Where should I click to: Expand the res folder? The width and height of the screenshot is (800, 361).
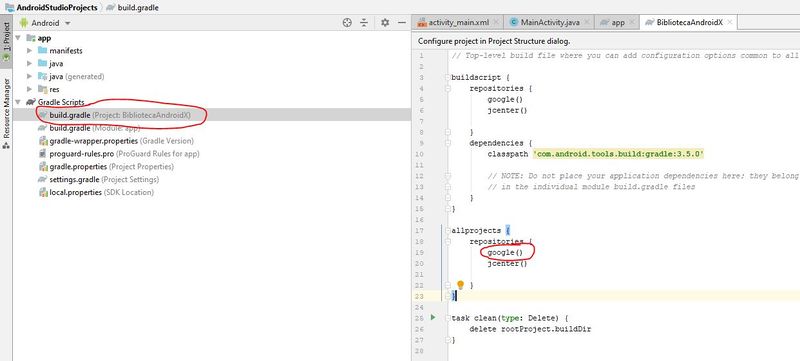[29, 89]
